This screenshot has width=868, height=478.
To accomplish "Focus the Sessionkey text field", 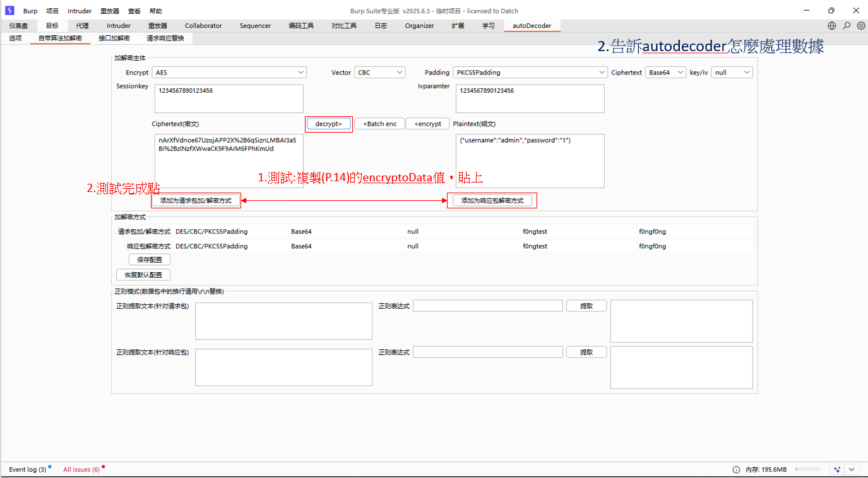I will click(x=229, y=99).
